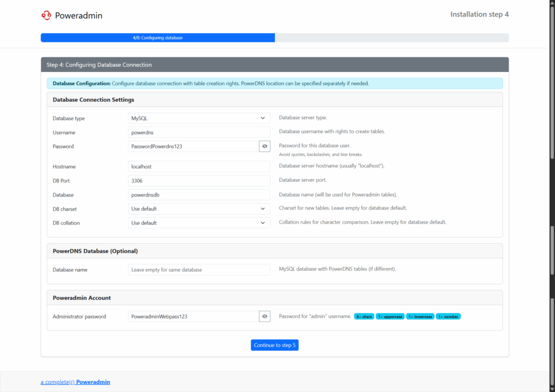
Task: Expand the DB collation dropdown
Action: pos(199,223)
